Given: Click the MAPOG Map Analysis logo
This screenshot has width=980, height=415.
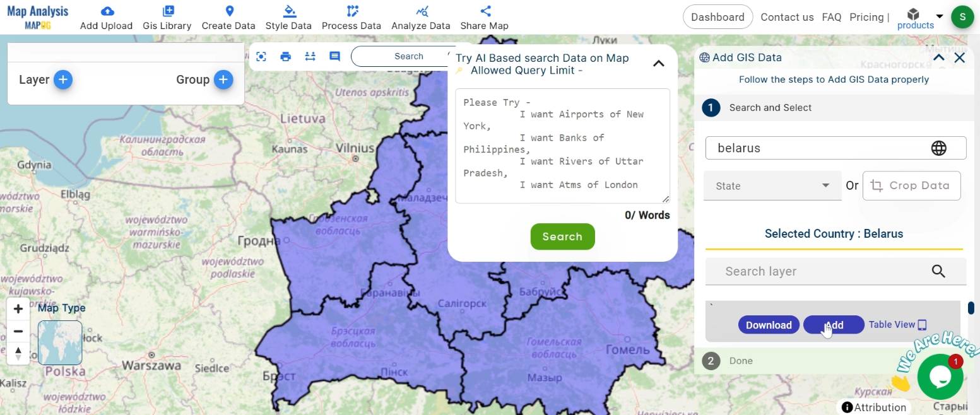Looking at the screenshot, I should click(x=38, y=17).
